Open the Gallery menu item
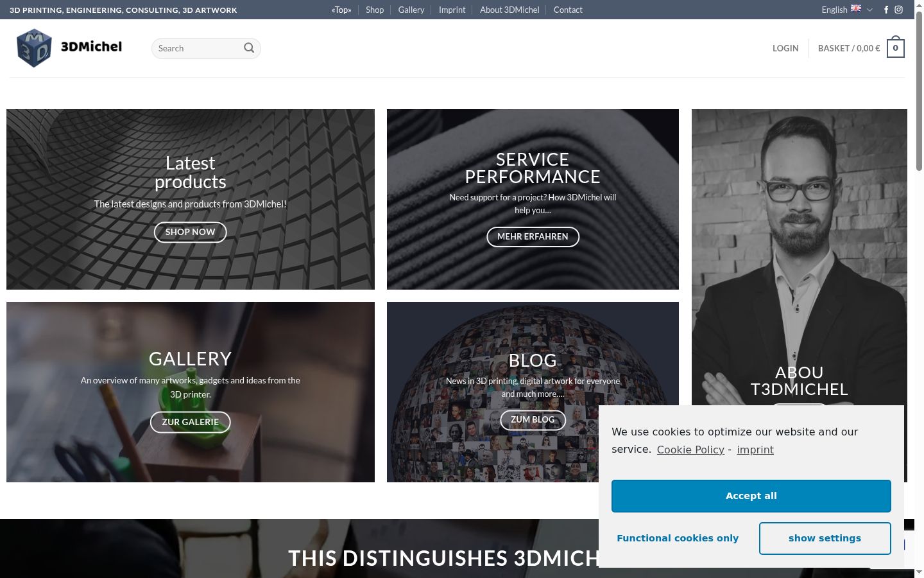The width and height of the screenshot is (924, 578). pos(411,10)
